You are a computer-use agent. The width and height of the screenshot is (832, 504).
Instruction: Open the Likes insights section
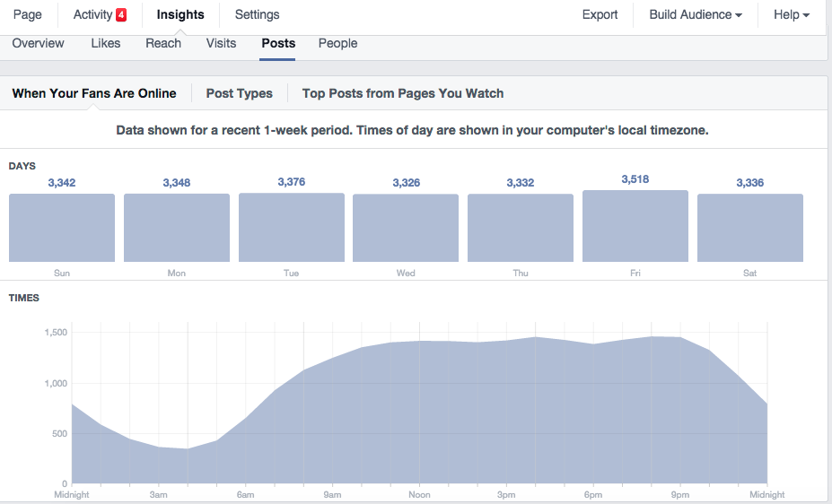[106, 43]
